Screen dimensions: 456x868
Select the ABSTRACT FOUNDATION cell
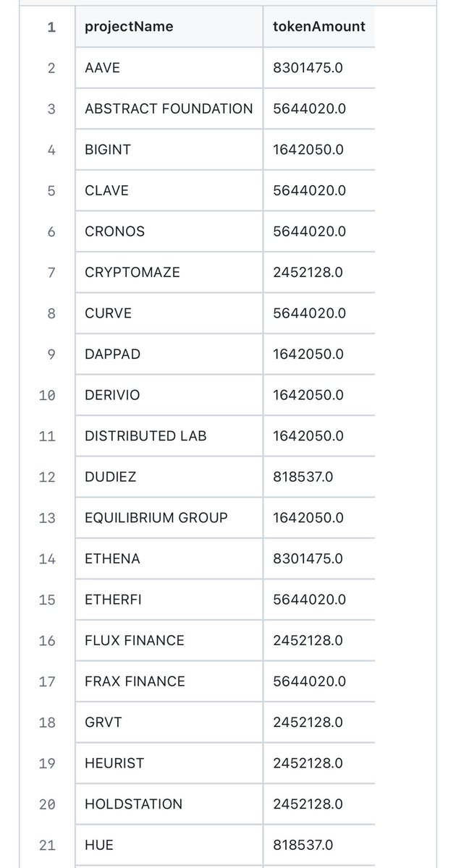click(x=169, y=109)
